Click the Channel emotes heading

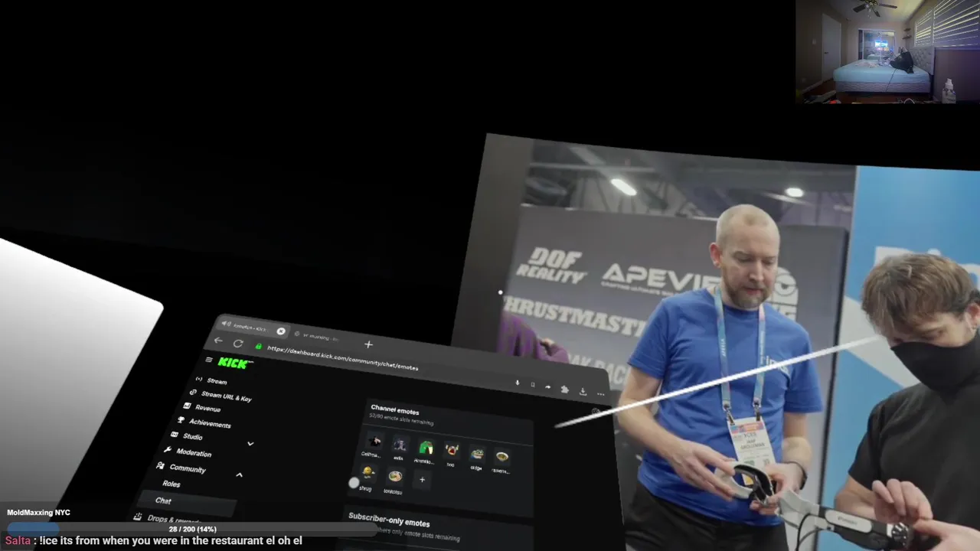[395, 410]
